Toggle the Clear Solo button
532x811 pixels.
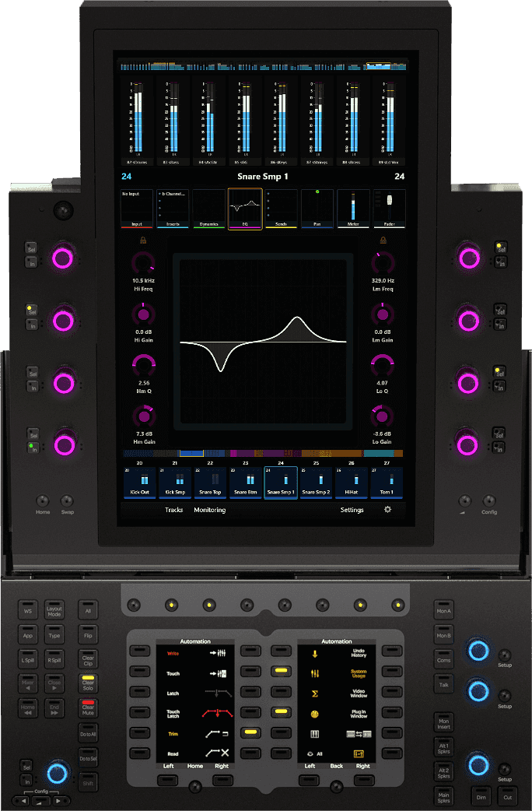click(88, 683)
